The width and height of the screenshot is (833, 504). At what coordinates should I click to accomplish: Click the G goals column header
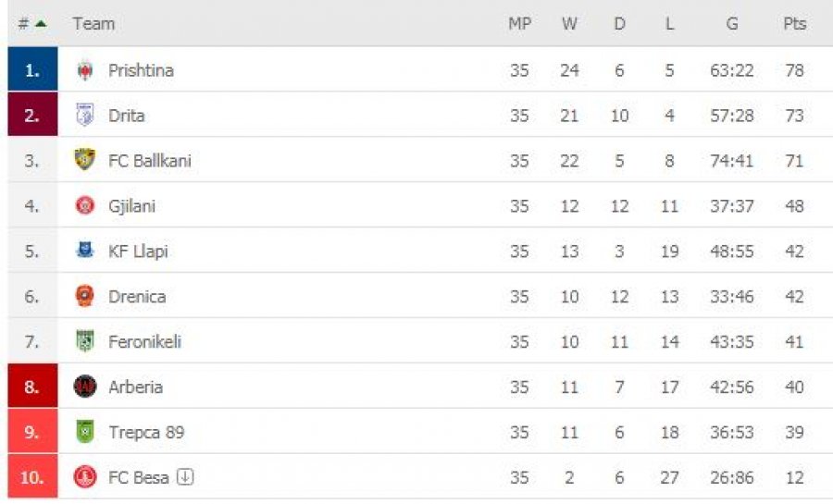(732, 24)
